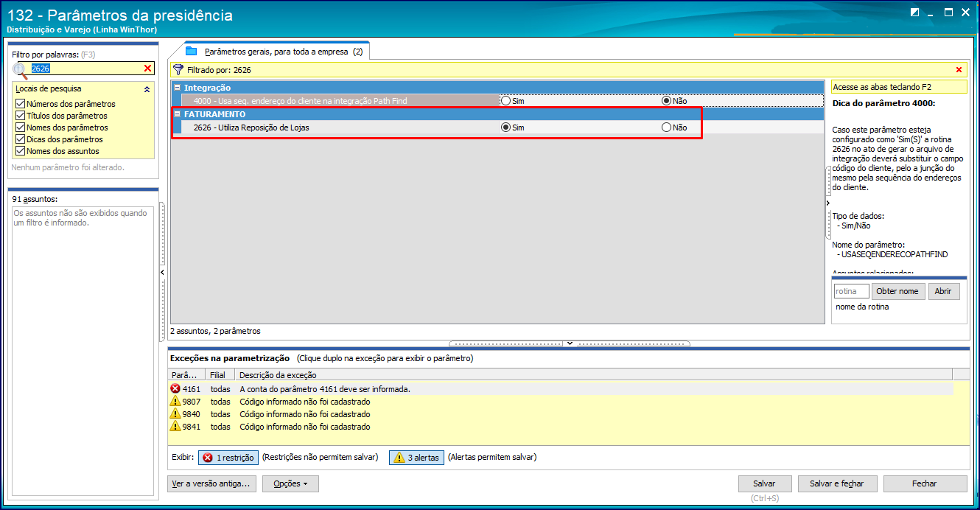Image resolution: width=980 pixels, height=510 pixels.
Task: Toggle the '1 restrição' display button
Action: (x=228, y=458)
